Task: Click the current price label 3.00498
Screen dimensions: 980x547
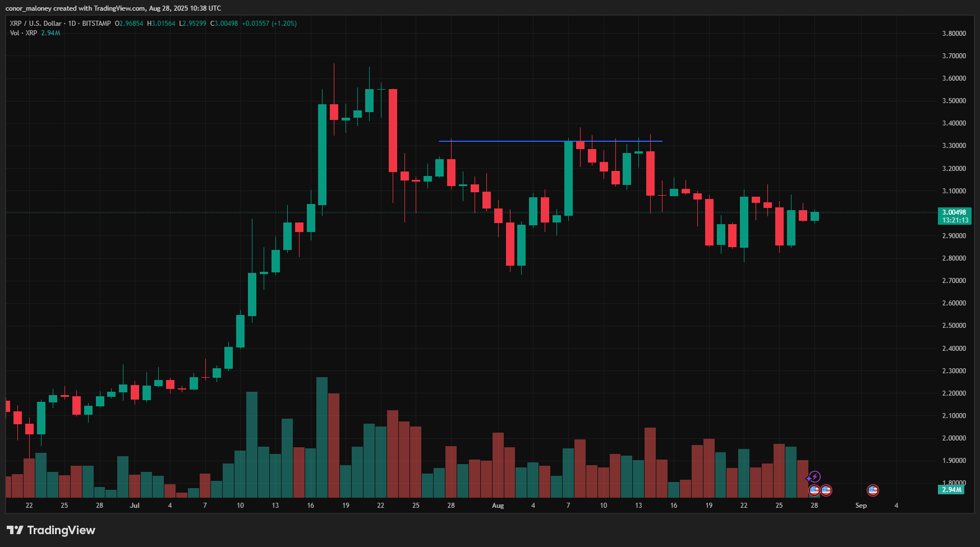Action: point(954,212)
